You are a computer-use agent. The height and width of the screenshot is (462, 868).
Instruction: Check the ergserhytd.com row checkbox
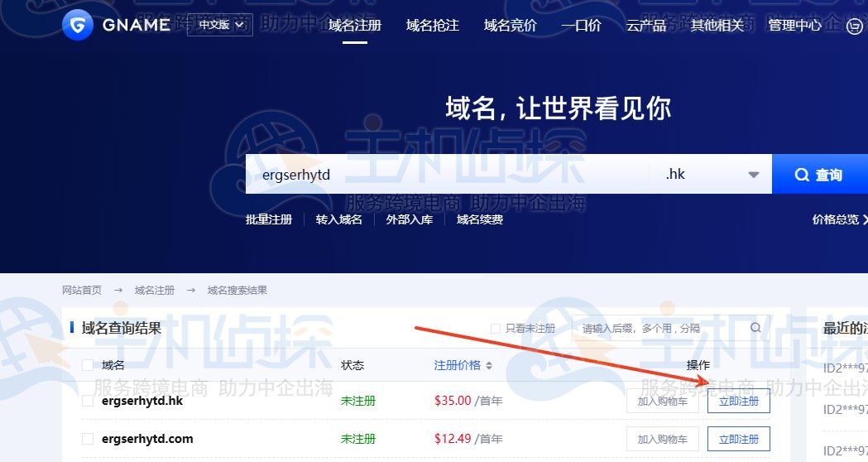tap(88, 439)
